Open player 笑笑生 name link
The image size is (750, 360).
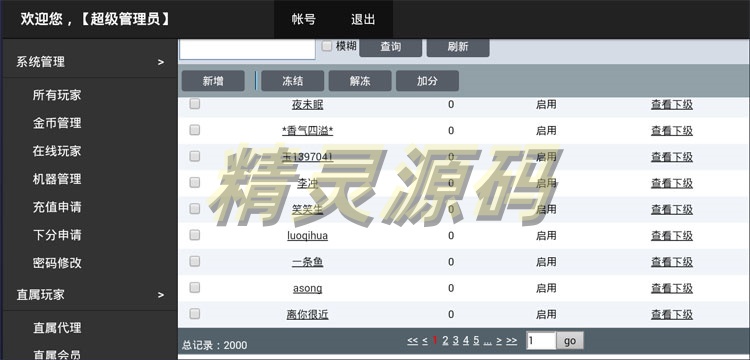tap(308, 209)
